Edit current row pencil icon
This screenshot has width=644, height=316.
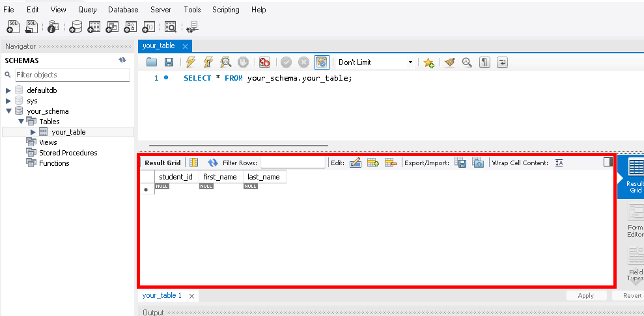click(356, 163)
